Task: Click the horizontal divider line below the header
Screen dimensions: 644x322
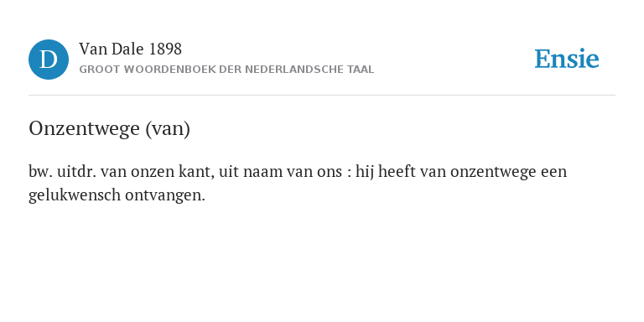Action: tap(322, 96)
